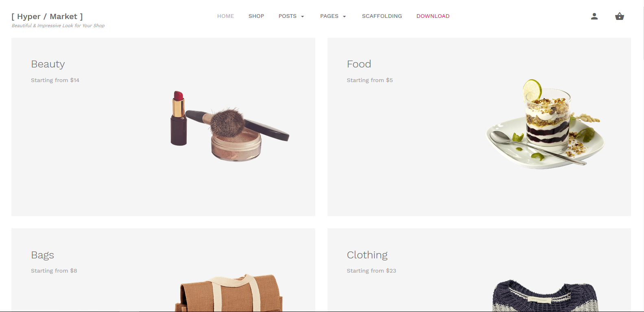This screenshot has width=644, height=312.
Task: Click the brown bag image
Action: [x=229, y=293]
